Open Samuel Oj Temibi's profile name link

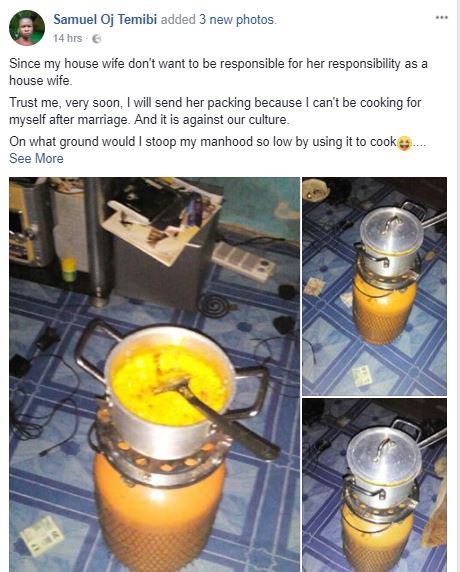pyautogui.click(x=105, y=19)
